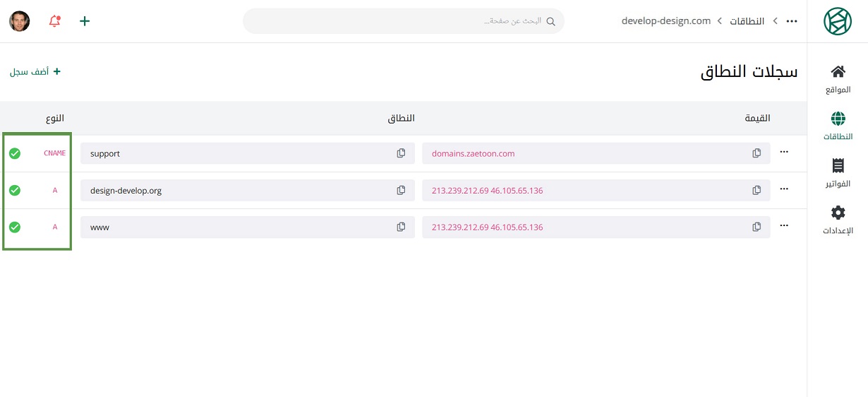Open options menu for support record

click(783, 153)
